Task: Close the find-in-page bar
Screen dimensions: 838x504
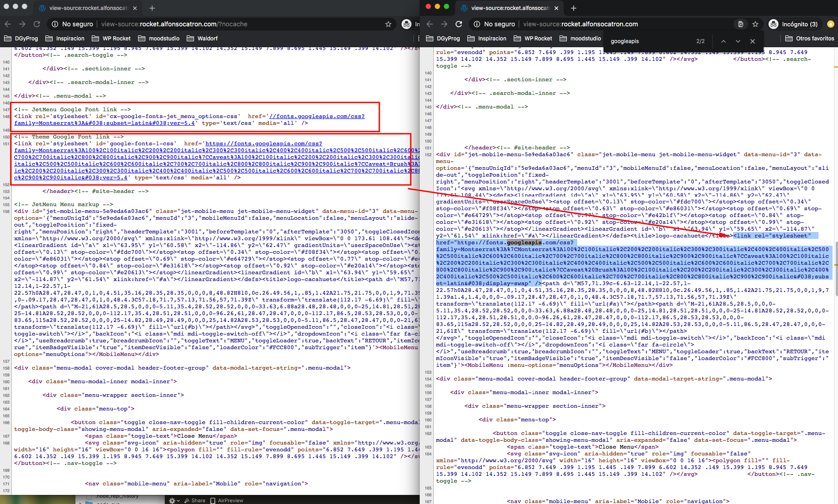Action: (753, 41)
